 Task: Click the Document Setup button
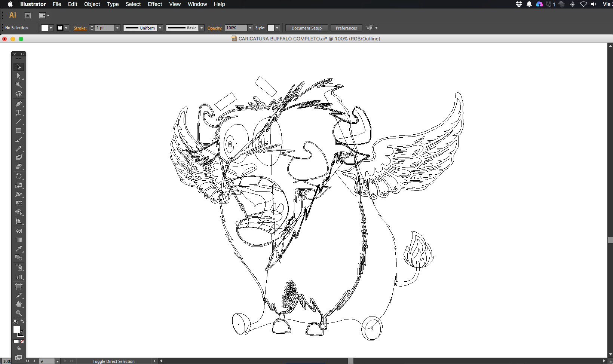click(x=306, y=28)
